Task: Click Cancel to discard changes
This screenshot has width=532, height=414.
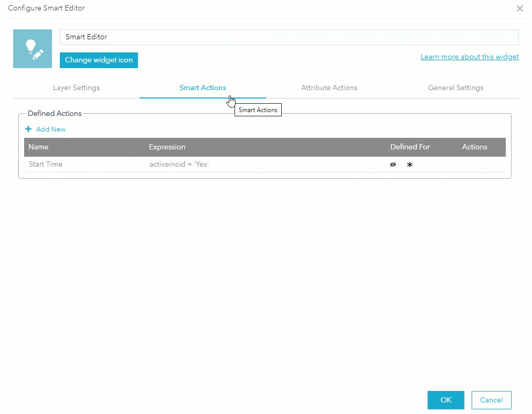Action: coord(491,400)
